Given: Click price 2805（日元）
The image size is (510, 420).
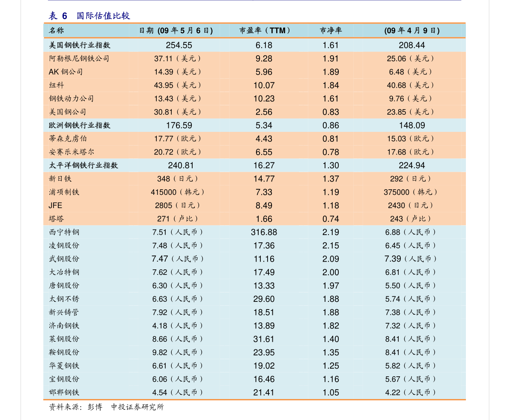Looking at the screenshot, I should [x=178, y=206].
